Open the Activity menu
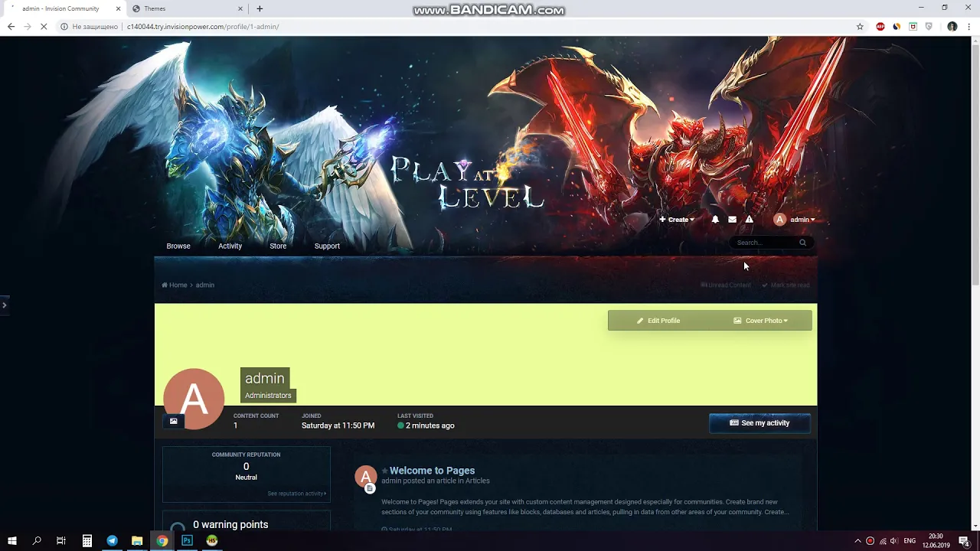980x551 pixels. pyautogui.click(x=230, y=246)
